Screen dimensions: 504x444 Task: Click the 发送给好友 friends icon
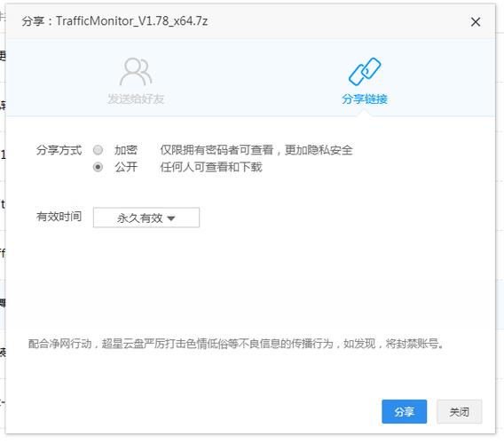[x=136, y=72]
